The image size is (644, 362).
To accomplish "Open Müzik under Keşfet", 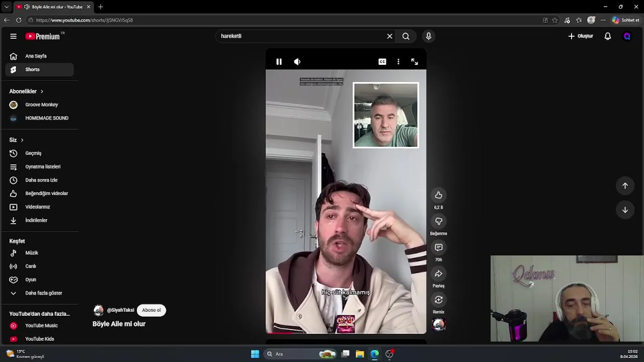I will pos(39,253).
